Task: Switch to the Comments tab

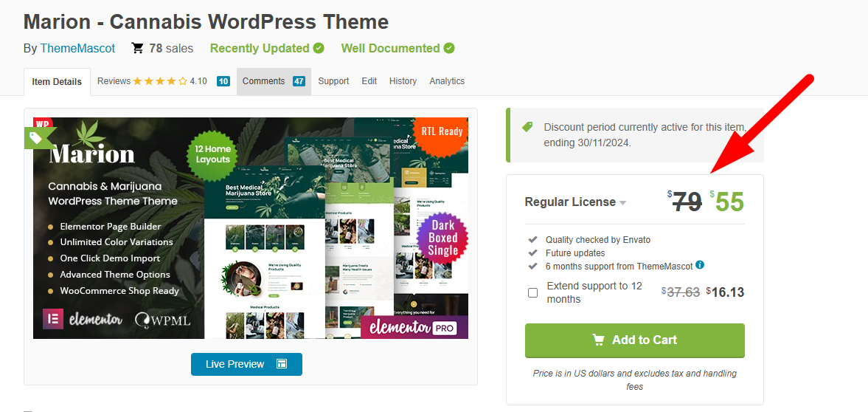Action: [x=274, y=81]
